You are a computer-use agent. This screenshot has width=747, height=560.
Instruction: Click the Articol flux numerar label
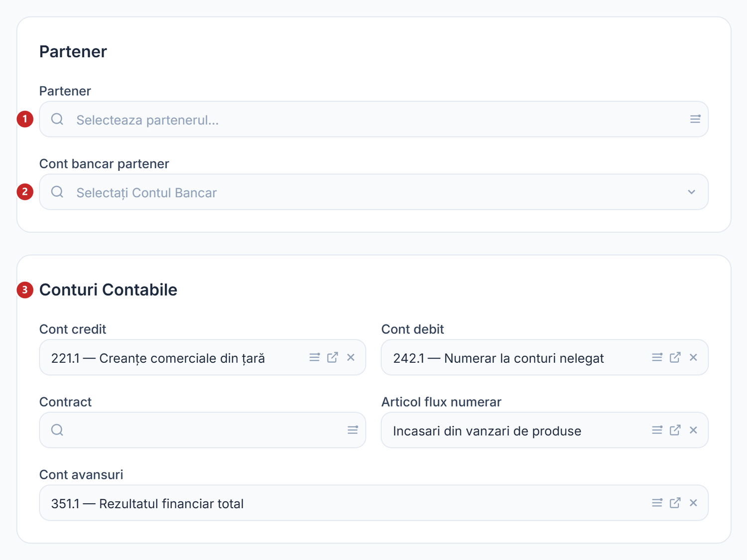click(x=441, y=402)
